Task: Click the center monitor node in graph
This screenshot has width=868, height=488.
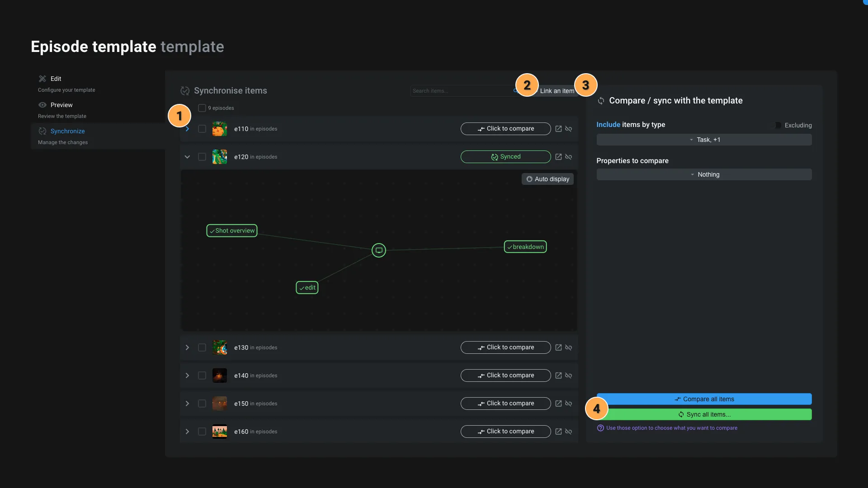Action: click(x=379, y=250)
